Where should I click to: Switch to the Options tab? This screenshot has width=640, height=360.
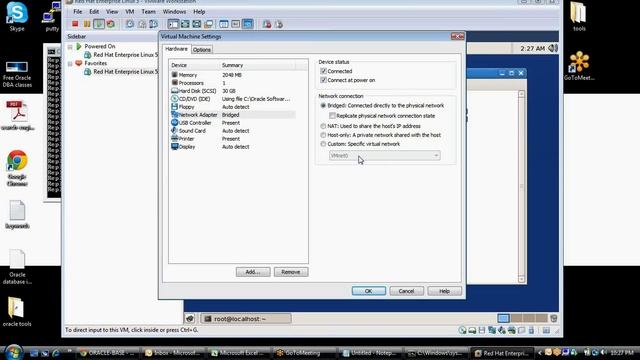202,50
